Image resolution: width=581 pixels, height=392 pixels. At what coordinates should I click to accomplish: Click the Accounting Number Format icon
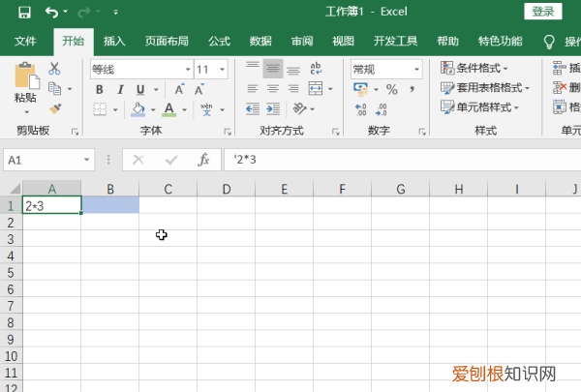click(360, 89)
